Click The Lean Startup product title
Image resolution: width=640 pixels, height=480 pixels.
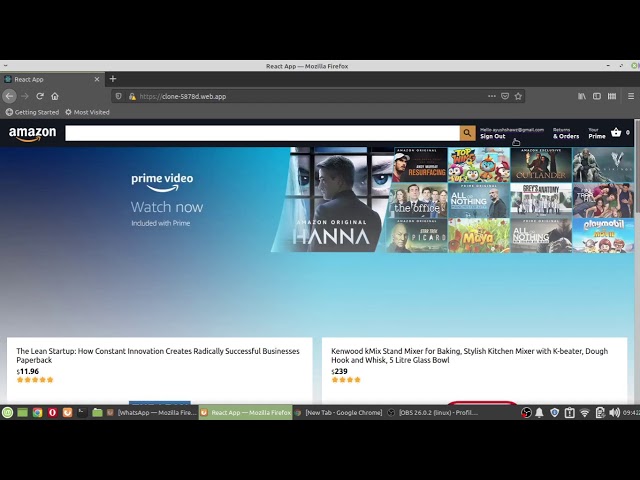(158, 356)
